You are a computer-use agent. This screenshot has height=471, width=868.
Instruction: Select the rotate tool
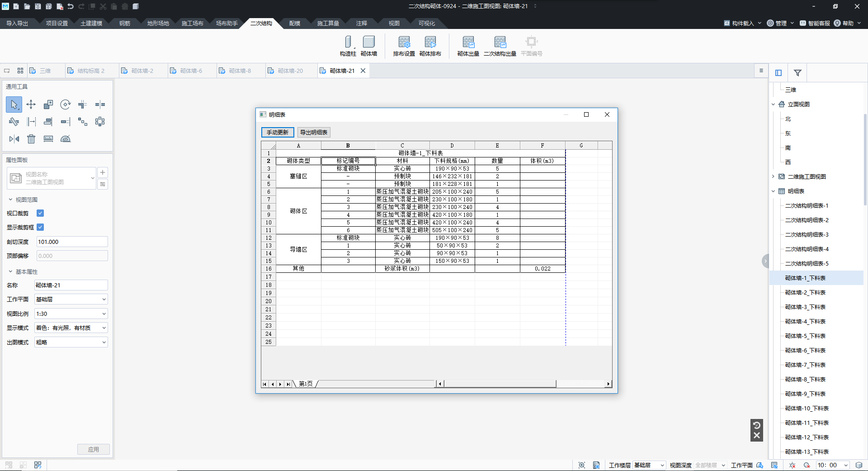point(66,105)
